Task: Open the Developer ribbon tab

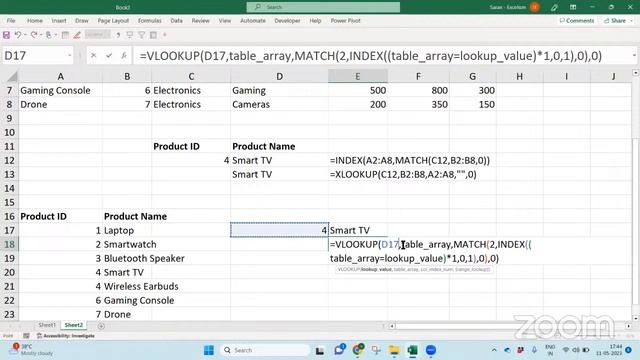Action: point(287,21)
